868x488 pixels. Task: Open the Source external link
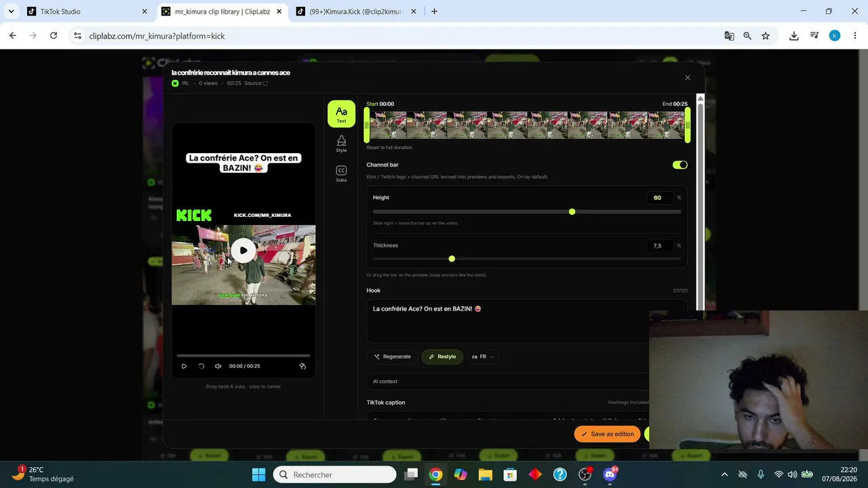(256, 83)
